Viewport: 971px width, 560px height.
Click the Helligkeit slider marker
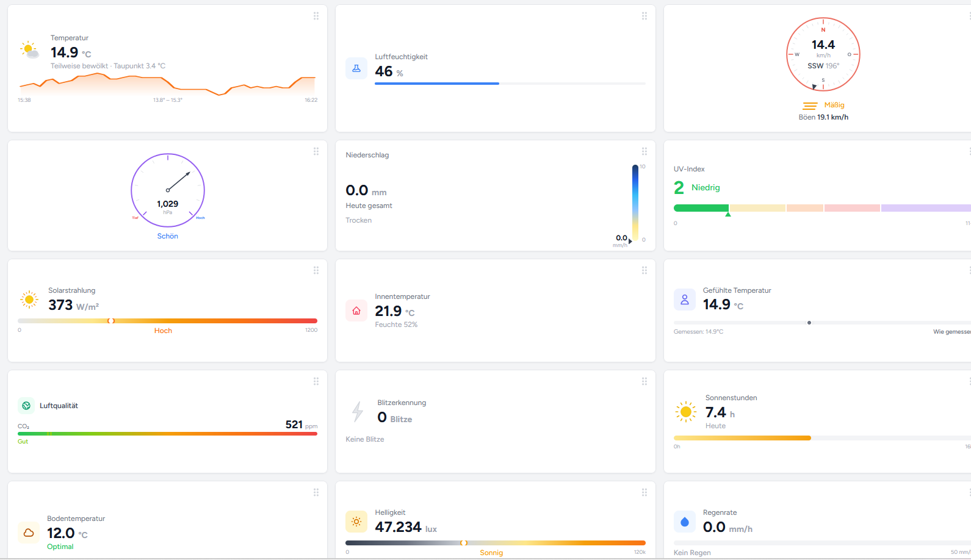point(464,543)
